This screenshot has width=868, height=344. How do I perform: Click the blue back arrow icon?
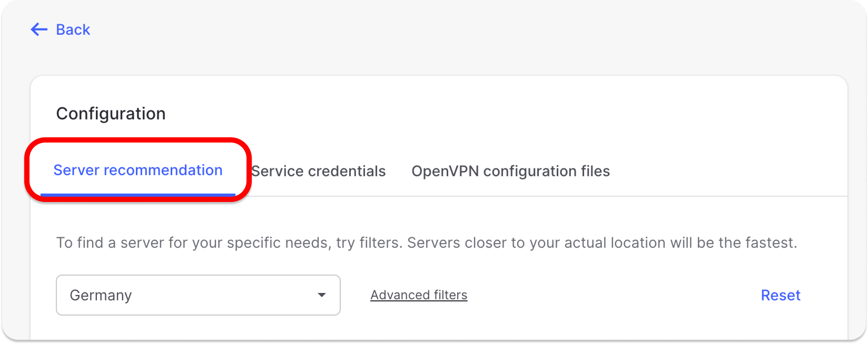39,30
